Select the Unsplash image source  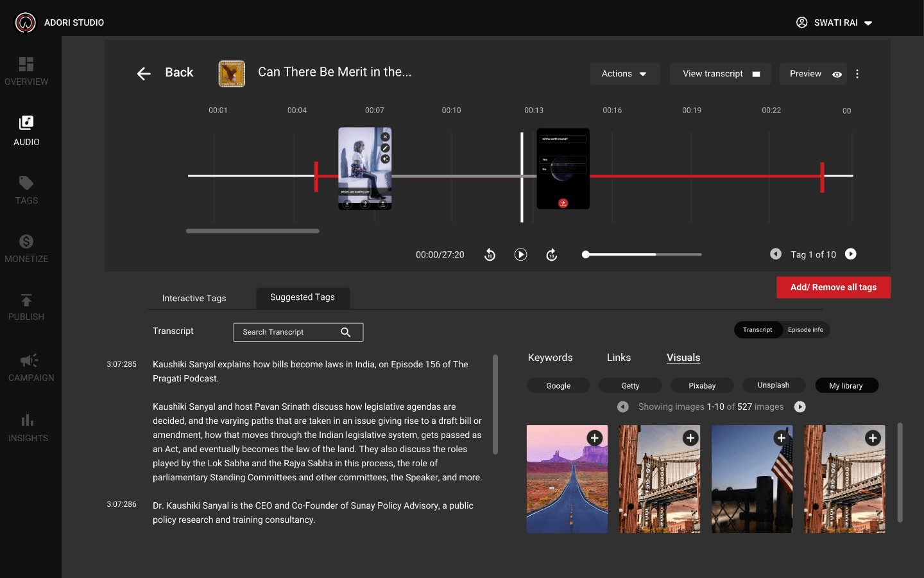pos(773,385)
